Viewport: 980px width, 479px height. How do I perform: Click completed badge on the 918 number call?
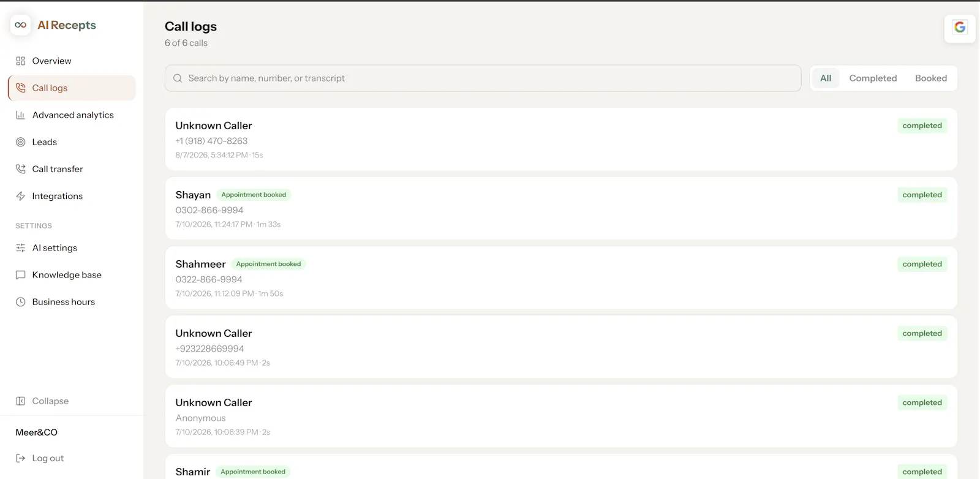tap(922, 126)
